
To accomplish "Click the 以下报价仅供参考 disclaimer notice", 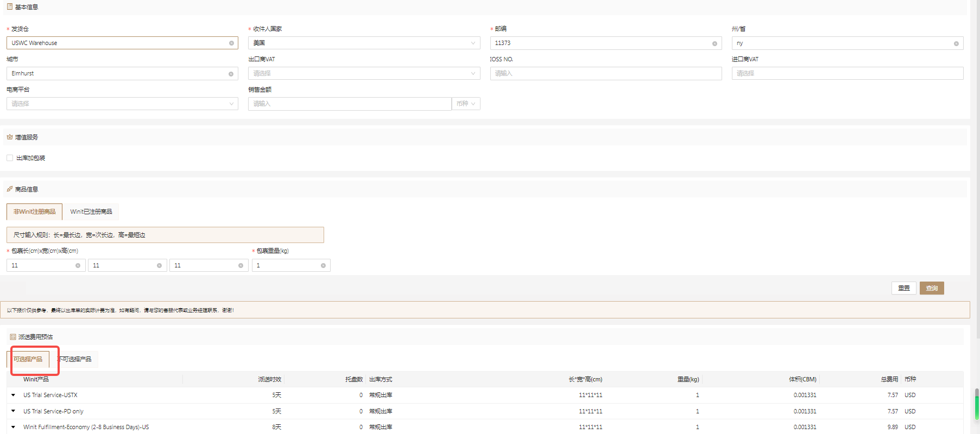I will click(485, 310).
